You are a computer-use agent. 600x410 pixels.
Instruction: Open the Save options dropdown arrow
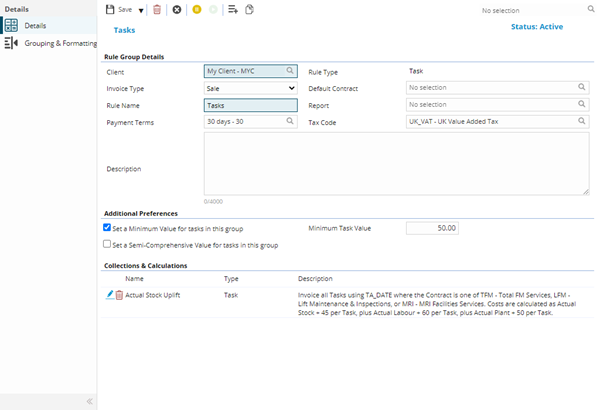141,10
